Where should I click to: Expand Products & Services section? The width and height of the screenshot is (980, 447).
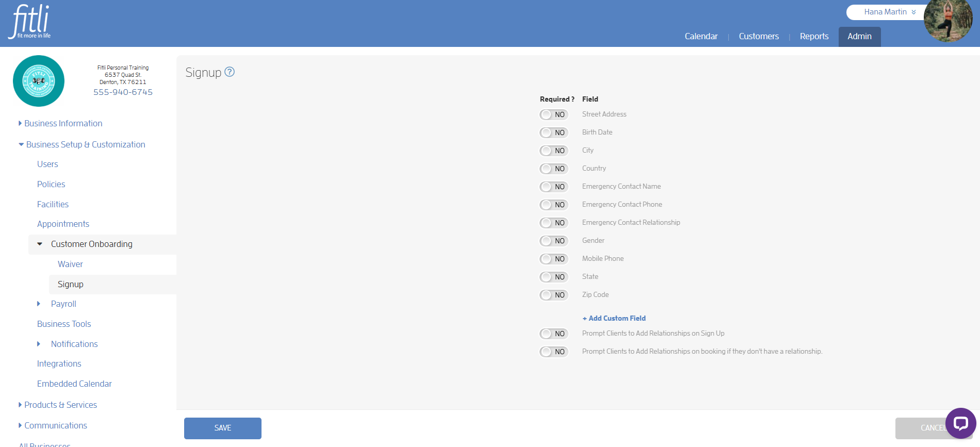point(58,405)
